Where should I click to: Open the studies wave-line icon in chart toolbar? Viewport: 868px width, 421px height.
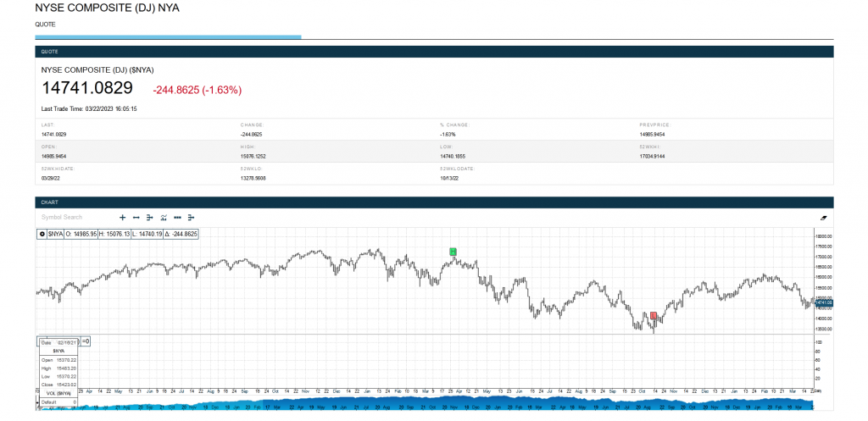pos(164,218)
